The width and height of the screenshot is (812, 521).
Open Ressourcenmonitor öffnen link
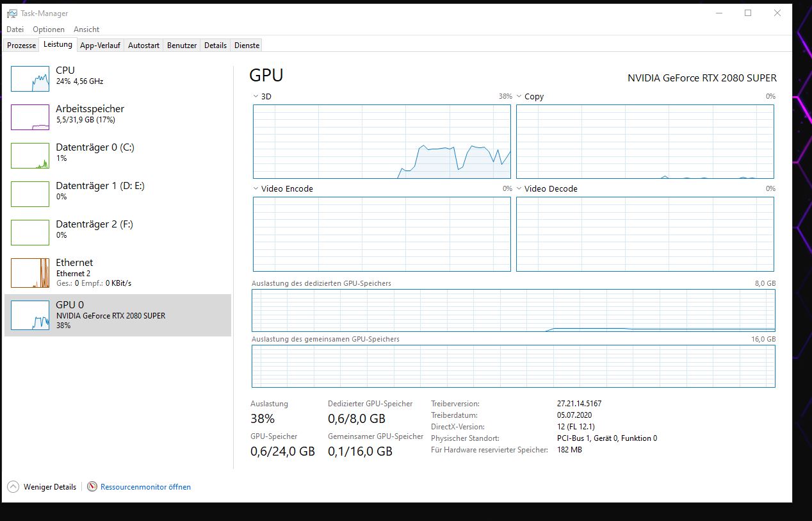(145, 487)
